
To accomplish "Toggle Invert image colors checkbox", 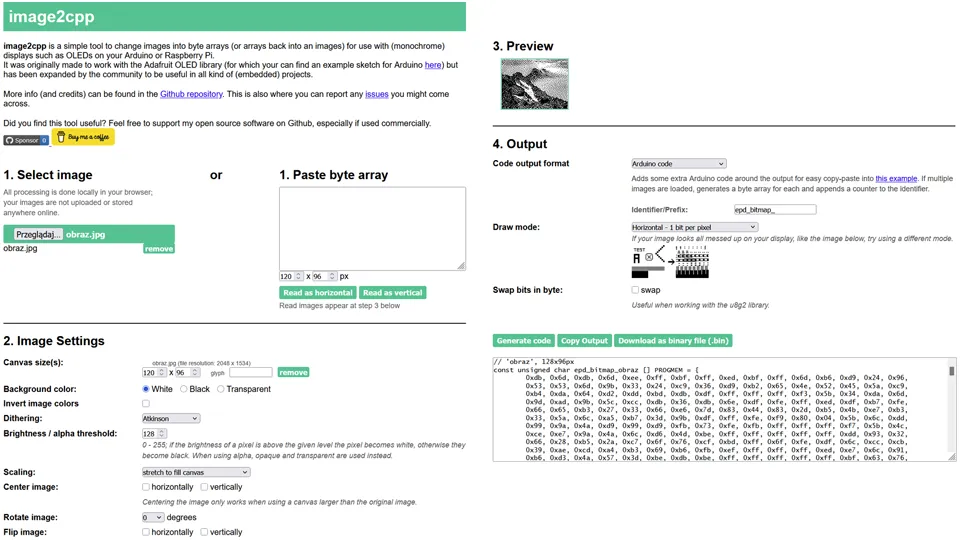I will tap(146, 403).
